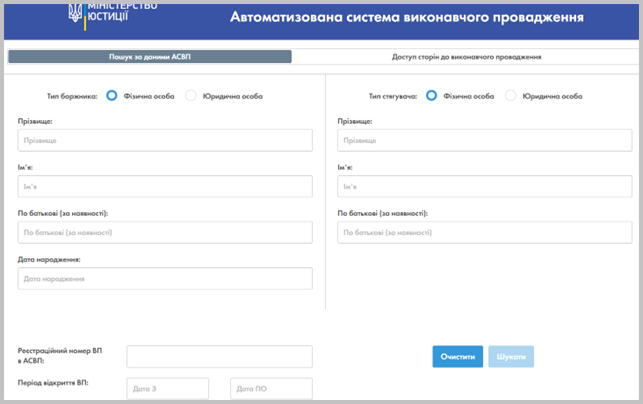Select 'Фізична особа' for debtor type

(112, 96)
